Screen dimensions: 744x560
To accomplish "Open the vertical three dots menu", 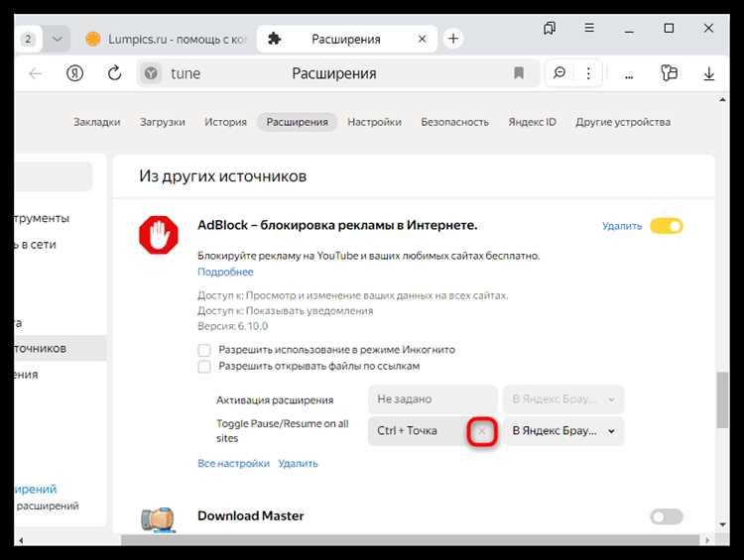I will (x=588, y=73).
